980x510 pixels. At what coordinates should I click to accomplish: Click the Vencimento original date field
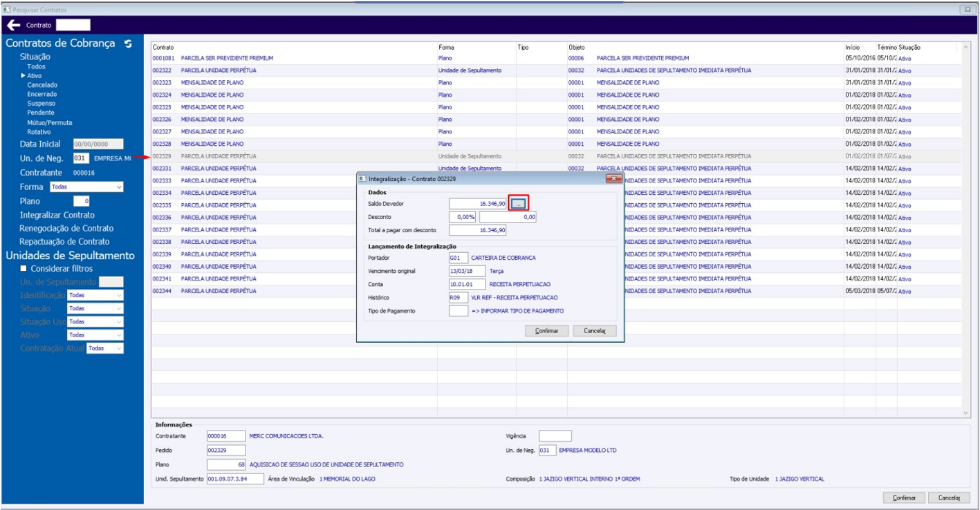point(468,271)
